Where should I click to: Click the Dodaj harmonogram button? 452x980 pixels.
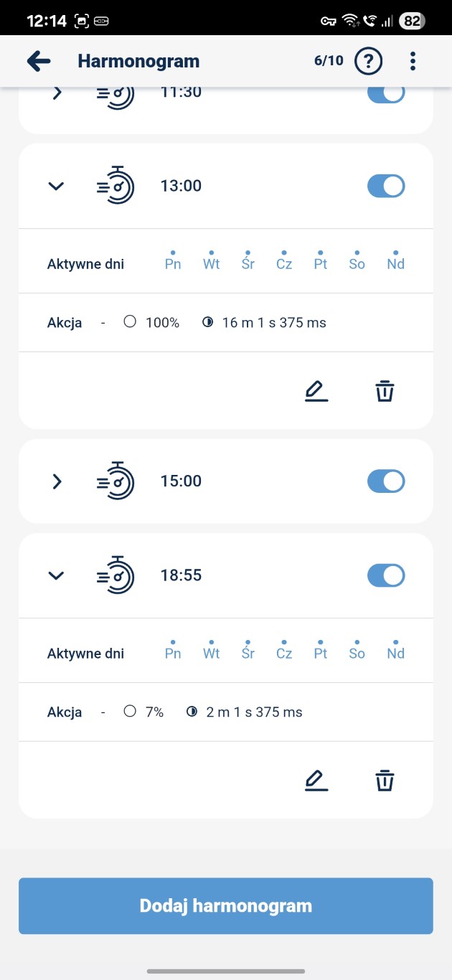coord(226,905)
